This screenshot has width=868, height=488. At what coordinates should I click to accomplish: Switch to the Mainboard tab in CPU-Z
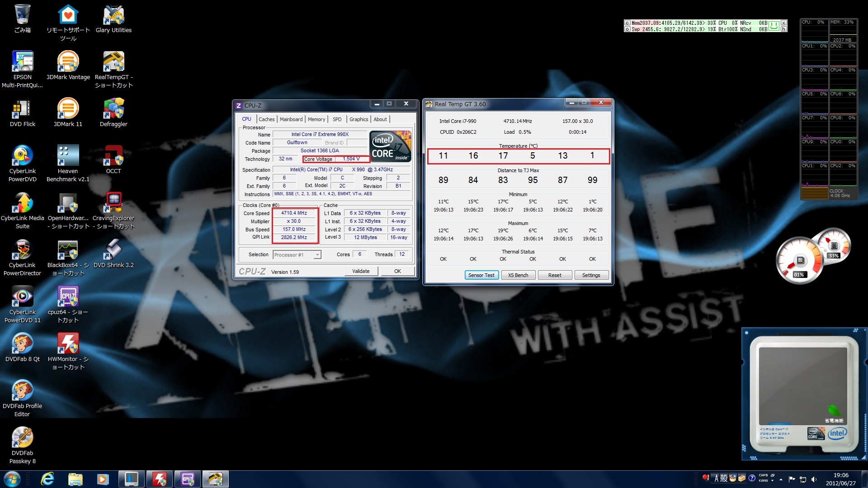tap(291, 119)
